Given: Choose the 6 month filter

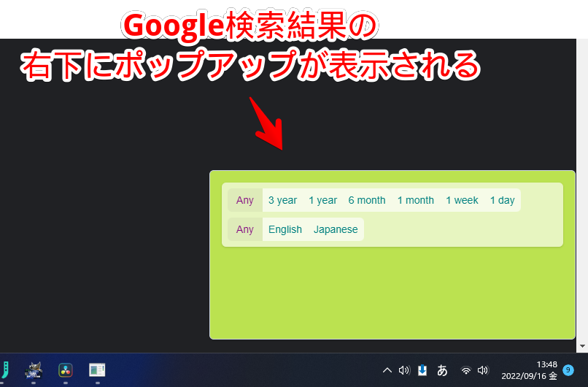Looking at the screenshot, I should pyautogui.click(x=367, y=200).
